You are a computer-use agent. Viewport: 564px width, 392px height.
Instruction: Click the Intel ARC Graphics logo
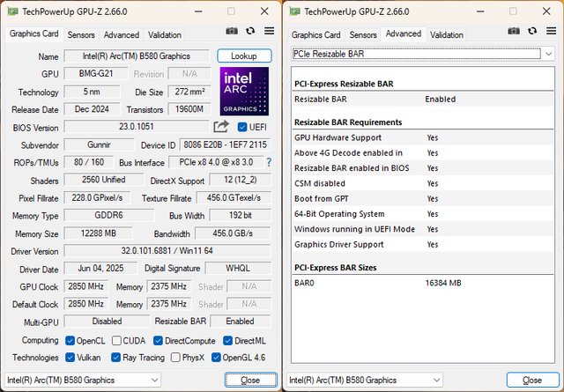pyautogui.click(x=244, y=92)
